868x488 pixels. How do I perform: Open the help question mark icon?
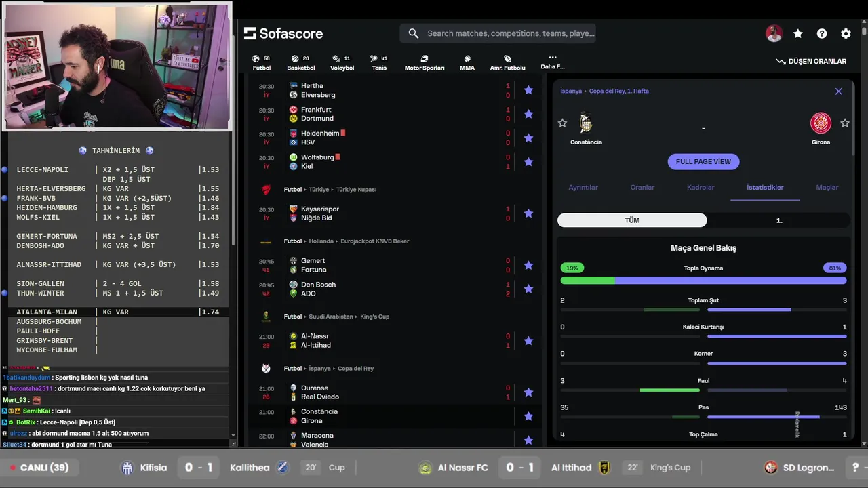822,33
